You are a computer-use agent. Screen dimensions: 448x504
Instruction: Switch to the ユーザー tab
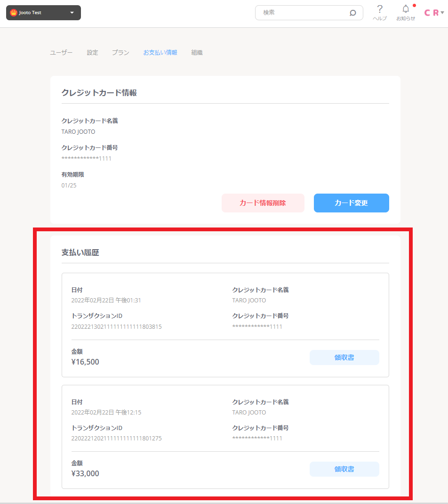(61, 53)
